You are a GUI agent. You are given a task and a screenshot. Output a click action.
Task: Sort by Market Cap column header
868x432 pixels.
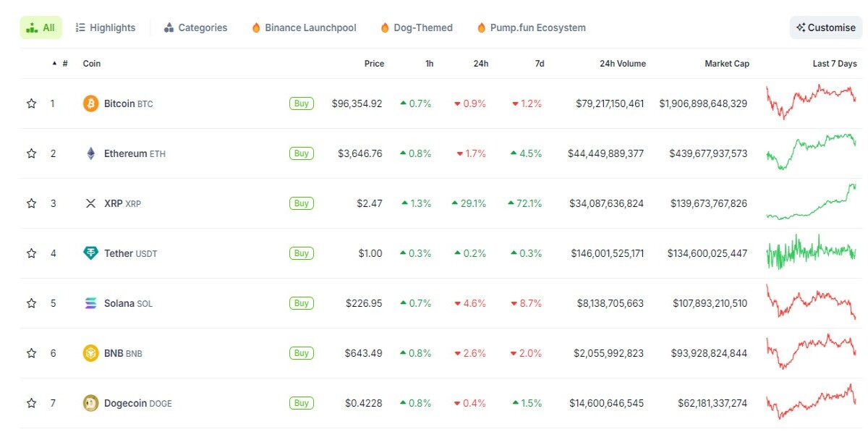tap(727, 64)
